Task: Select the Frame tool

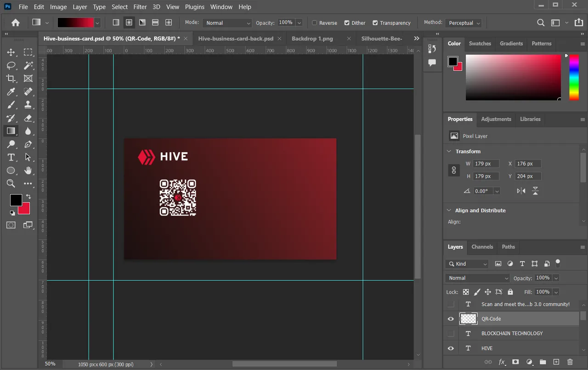Action: click(28, 78)
